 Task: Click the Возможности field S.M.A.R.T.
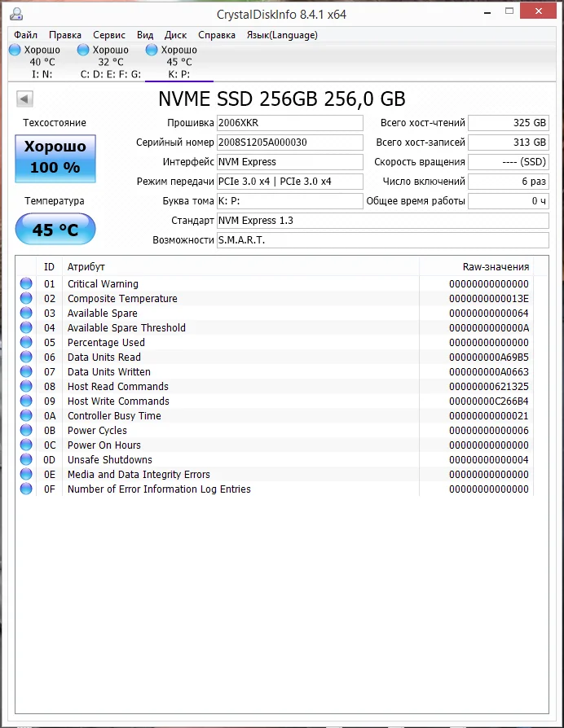point(383,240)
